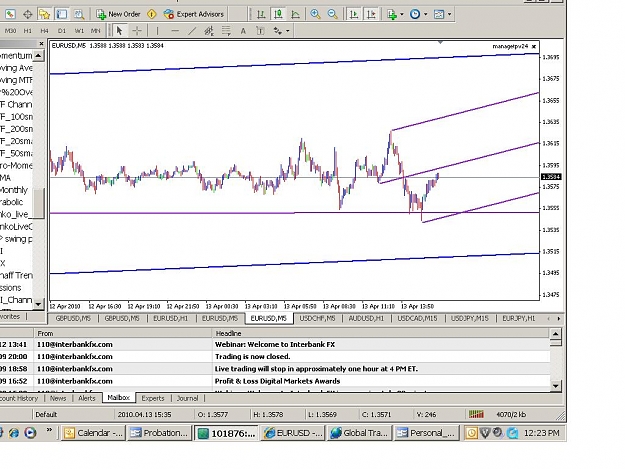Viewport: 625px width, 469px height.
Task: Select the MN timeframe
Action: (x=96, y=31)
